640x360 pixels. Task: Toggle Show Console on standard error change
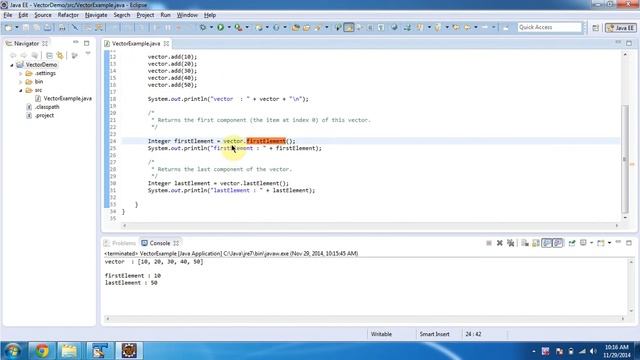pyautogui.click(x=558, y=243)
